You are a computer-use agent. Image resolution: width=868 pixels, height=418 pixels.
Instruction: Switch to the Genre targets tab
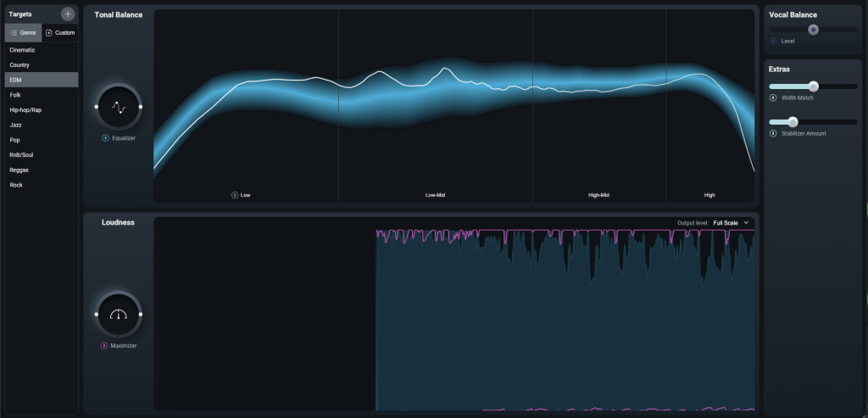pos(23,33)
